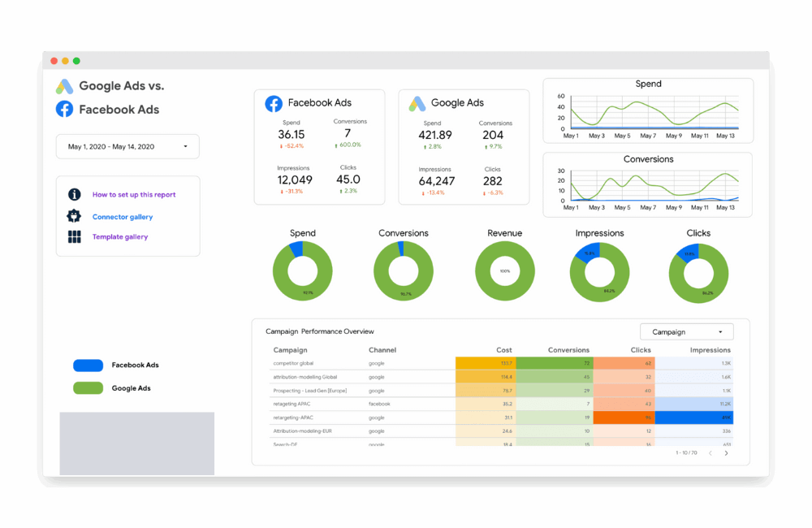Sort table by Impressions column header

point(710,350)
